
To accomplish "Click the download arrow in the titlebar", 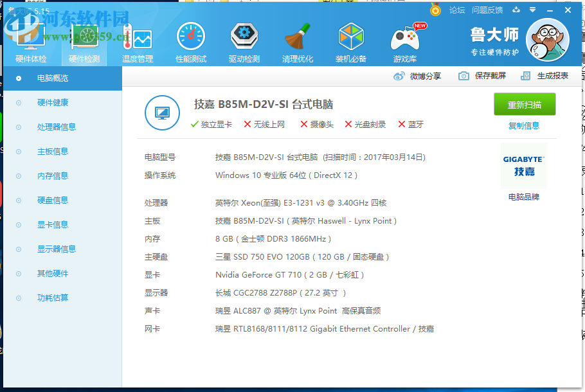I will 517,10.
